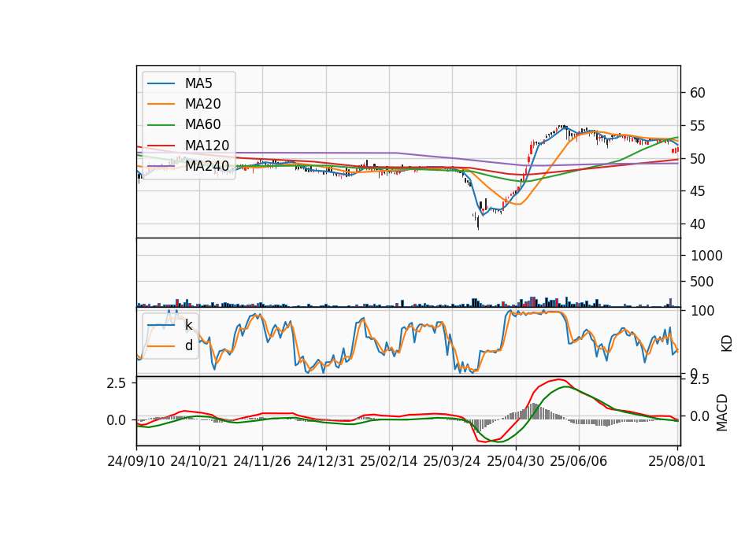Click the KD vertical axis title
This screenshot has width=756, height=543.
726,344
